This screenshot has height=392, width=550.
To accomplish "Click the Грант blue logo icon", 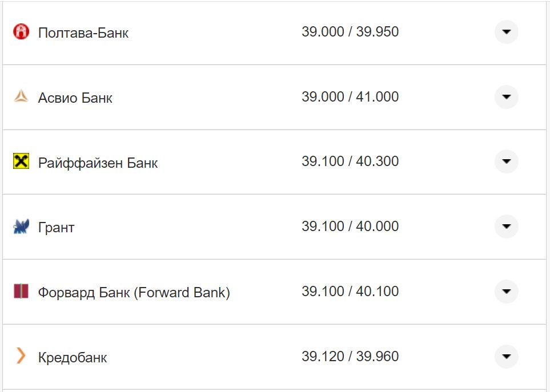I will pos(21,227).
